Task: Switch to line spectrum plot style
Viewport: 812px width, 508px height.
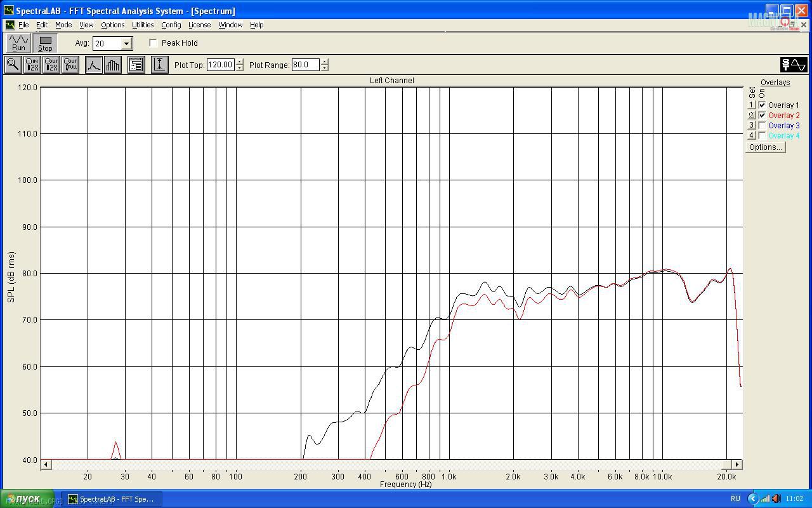Action: (94, 64)
